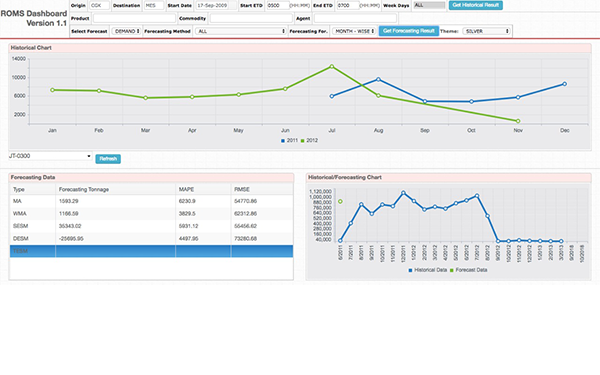Image resolution: width=600 pixels, height=375 pixels.
Task: Click the Start ETD time field
Action: 277,5
